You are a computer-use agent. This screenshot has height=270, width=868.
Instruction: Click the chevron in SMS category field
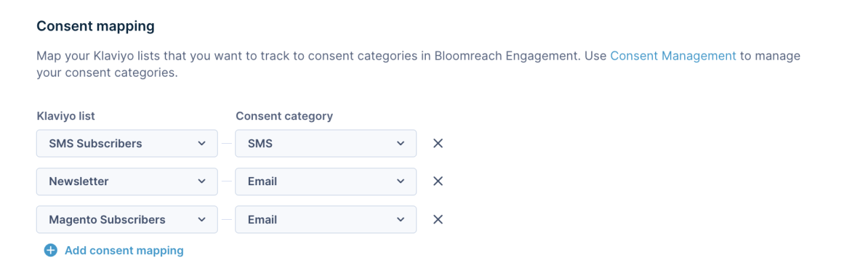[401, 143]
